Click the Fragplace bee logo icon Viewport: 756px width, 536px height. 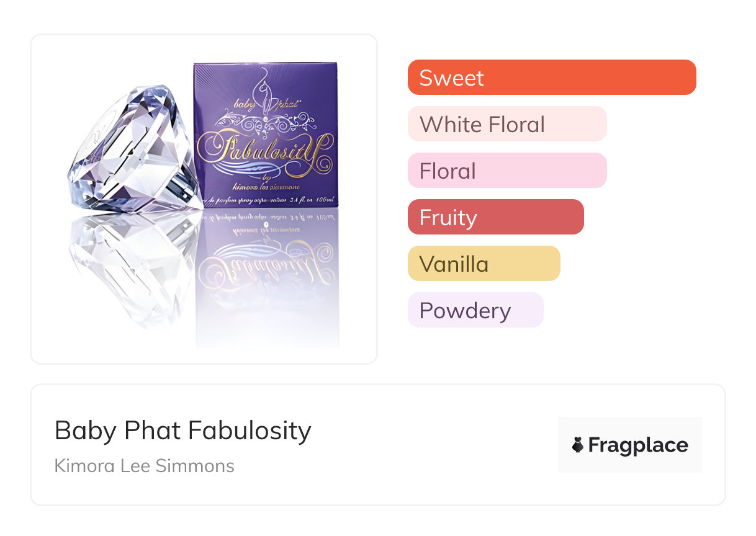578,445
